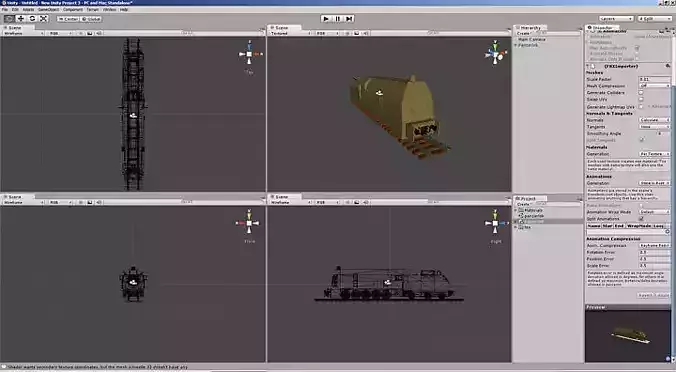Click the Play button
Viewport: 676px width, 372px height.
[x=326, y=19]
